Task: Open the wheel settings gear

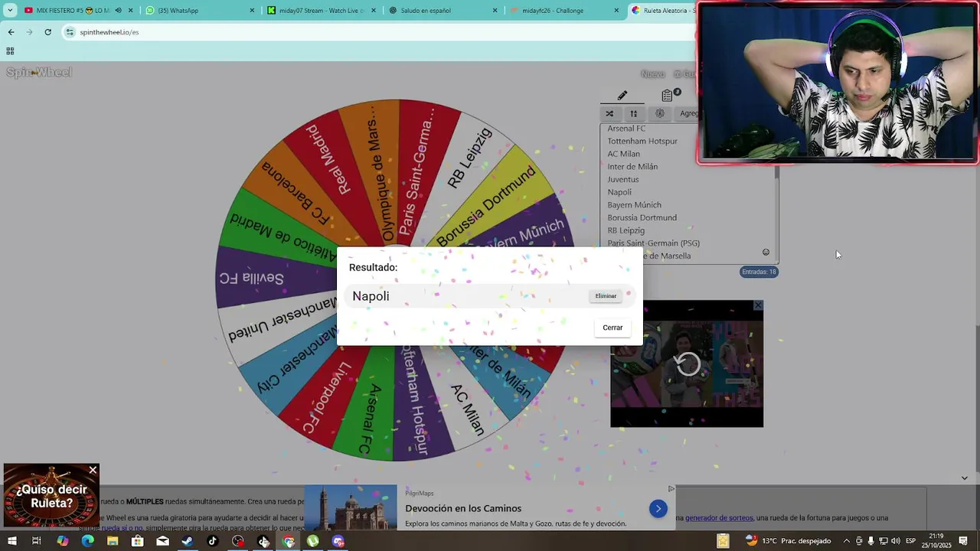Action: click(659, 113)
